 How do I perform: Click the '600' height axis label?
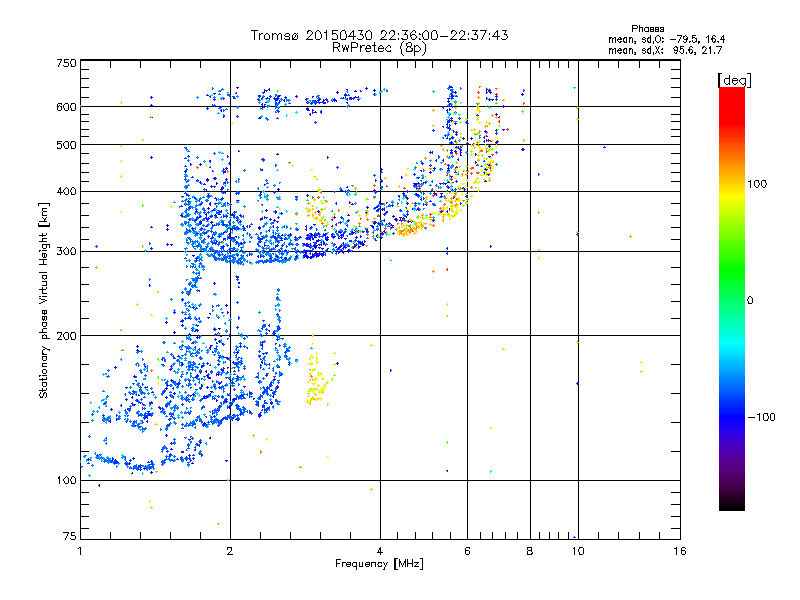coord(66,107)
